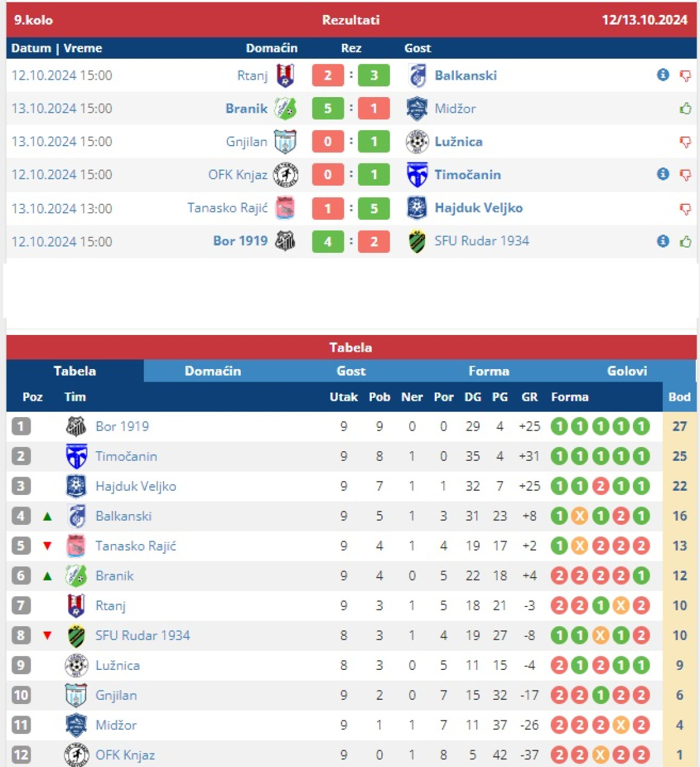Viewport: 700px width, 767px height.
Task: Switch to the Domaćin standings tab
Action: coord(213,371)
